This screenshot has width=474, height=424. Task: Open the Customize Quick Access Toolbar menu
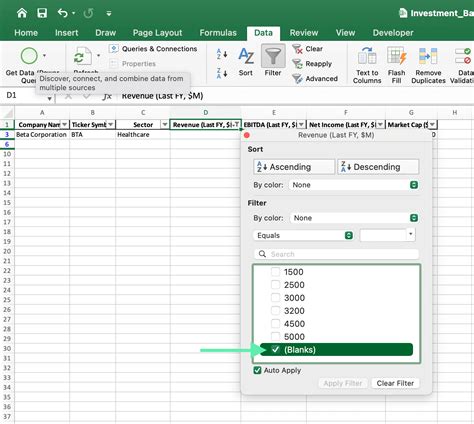tap(109, 14)
